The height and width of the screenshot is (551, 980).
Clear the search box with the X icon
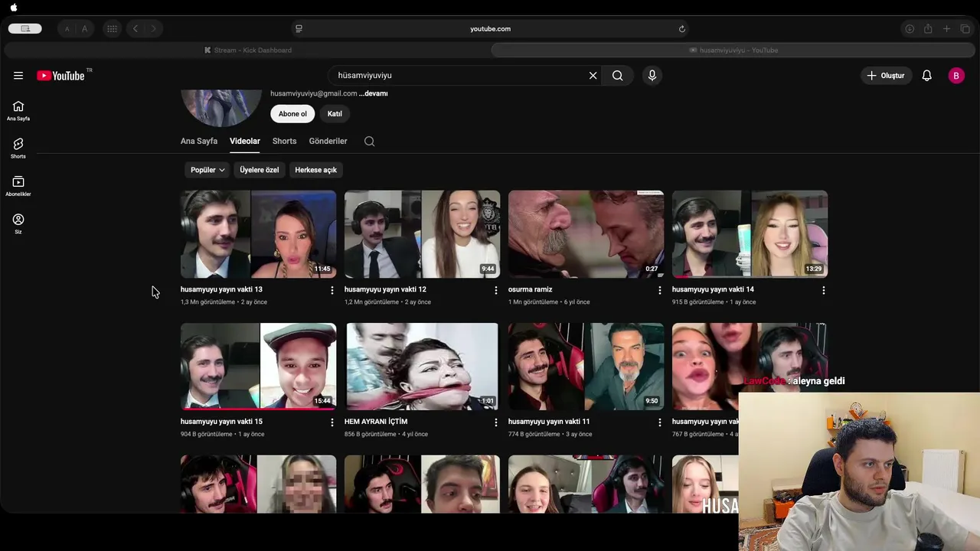[593, 76]
